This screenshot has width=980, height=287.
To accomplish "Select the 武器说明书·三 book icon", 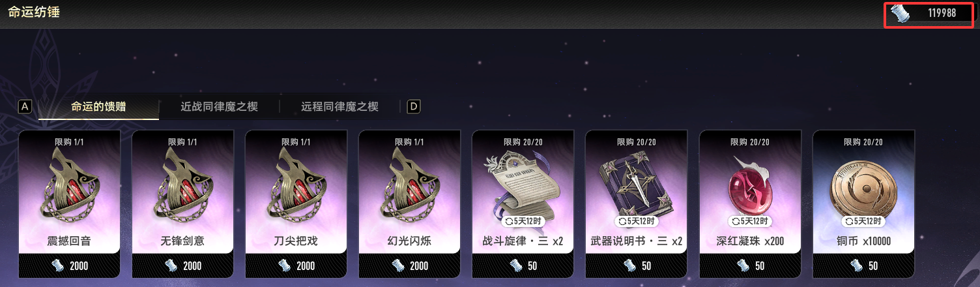I will pyautogui.click(x=636, y=186).
